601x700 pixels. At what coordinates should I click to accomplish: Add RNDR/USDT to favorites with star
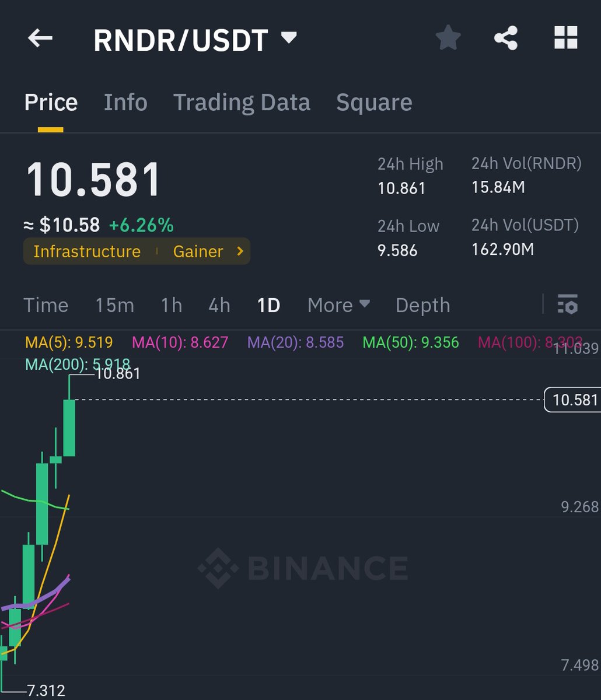[x=448, y=38]
